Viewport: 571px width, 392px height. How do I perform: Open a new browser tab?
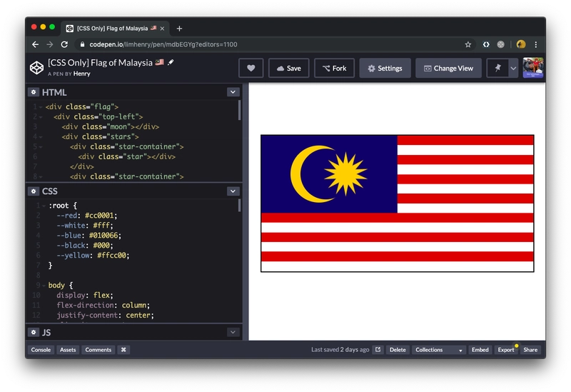point(179,29)
